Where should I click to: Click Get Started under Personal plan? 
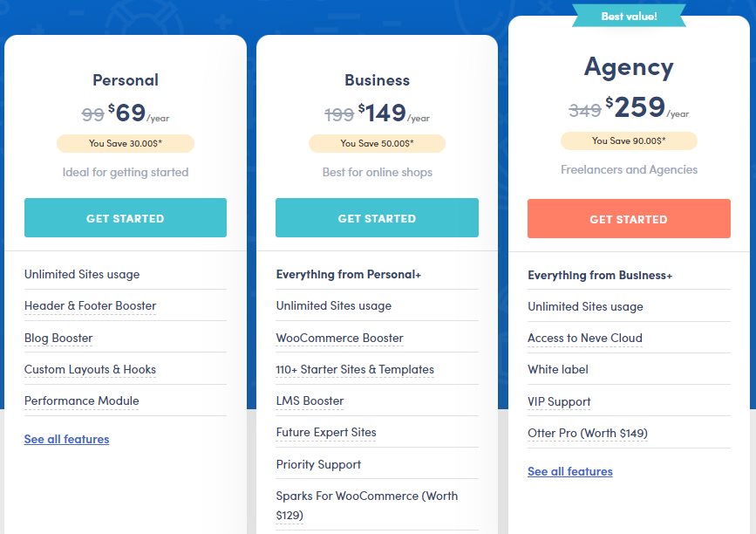coord(125,218)
